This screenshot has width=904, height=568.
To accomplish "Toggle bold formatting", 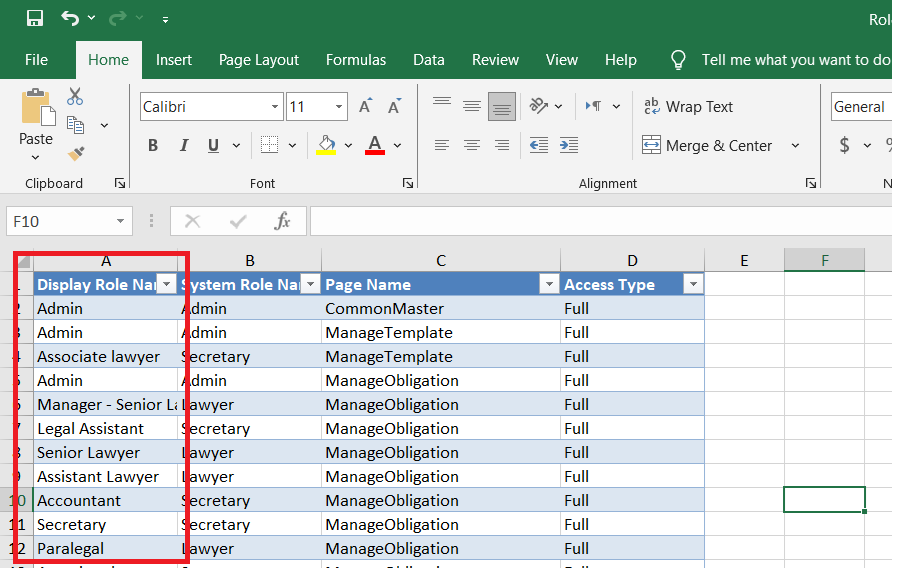I will pyautogui.click(x=153, y=145).
